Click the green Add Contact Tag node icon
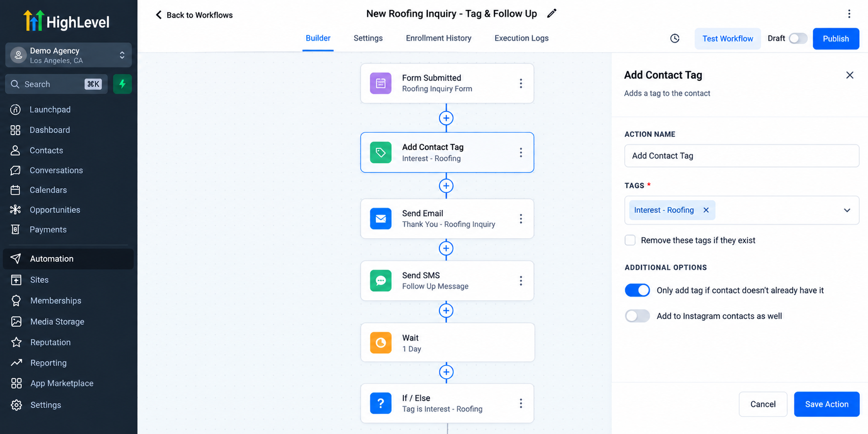Viewport: 868px width, 434px height. point(381,153)
